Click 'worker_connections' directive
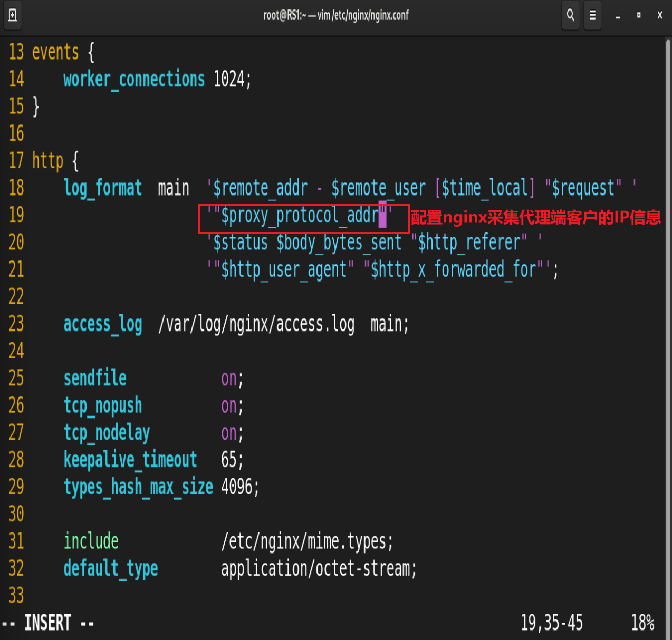 coord(134,80)
